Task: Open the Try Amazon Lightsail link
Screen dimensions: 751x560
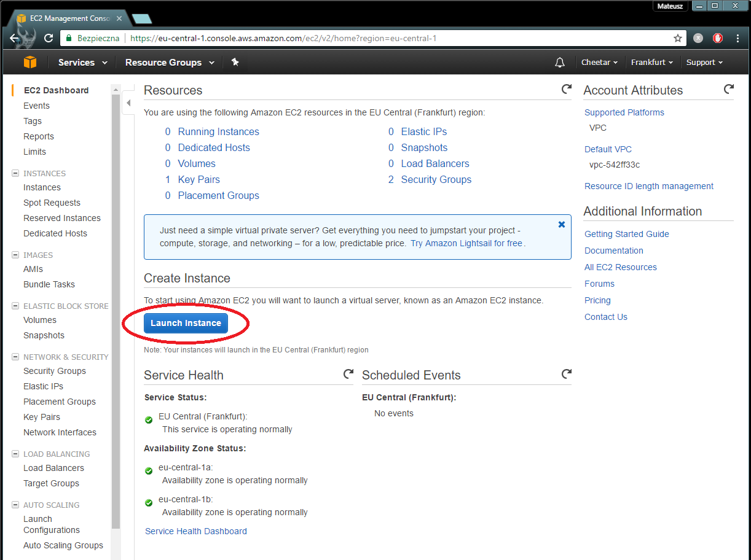Action: coord(466,243)
